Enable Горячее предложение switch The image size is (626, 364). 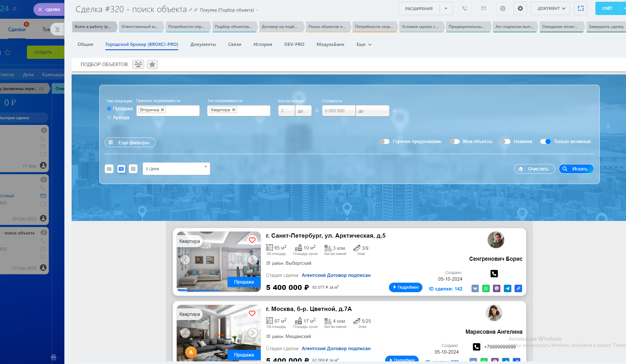[x=384, y=142]
